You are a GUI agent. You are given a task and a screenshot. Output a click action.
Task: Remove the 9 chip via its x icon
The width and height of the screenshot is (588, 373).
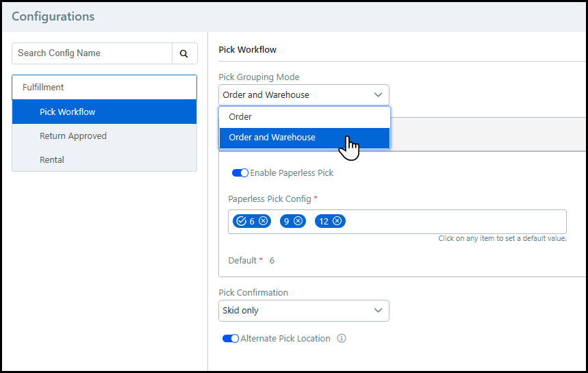coord(298,221)
